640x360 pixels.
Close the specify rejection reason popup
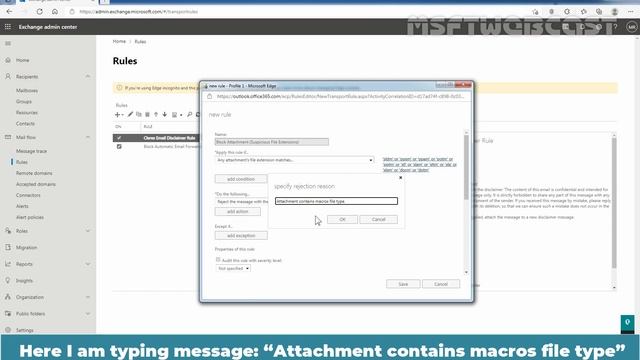[x=400, y=178]
